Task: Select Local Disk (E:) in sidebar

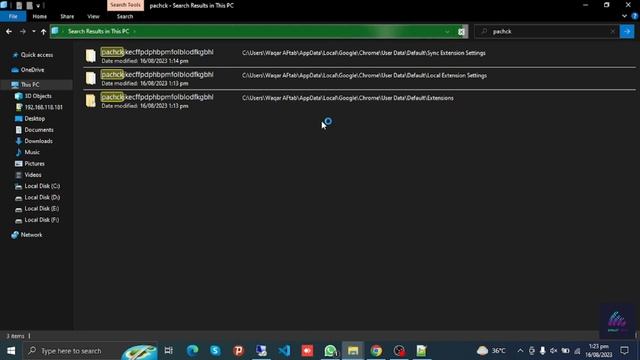Action: pos(42,209)
